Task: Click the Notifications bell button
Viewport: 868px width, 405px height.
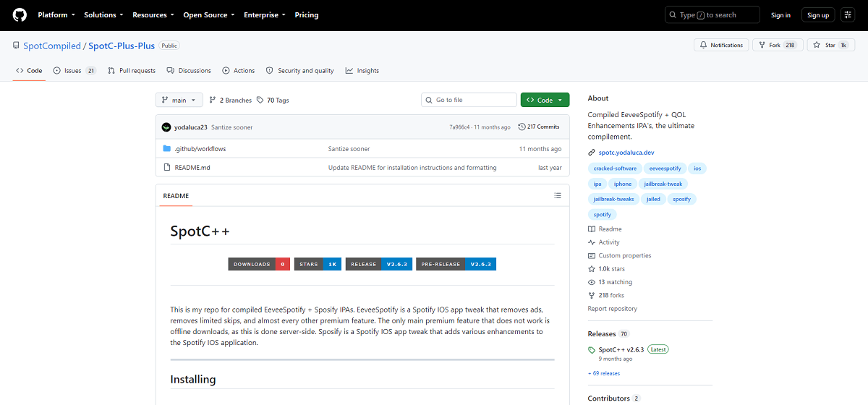Action: 721,45
